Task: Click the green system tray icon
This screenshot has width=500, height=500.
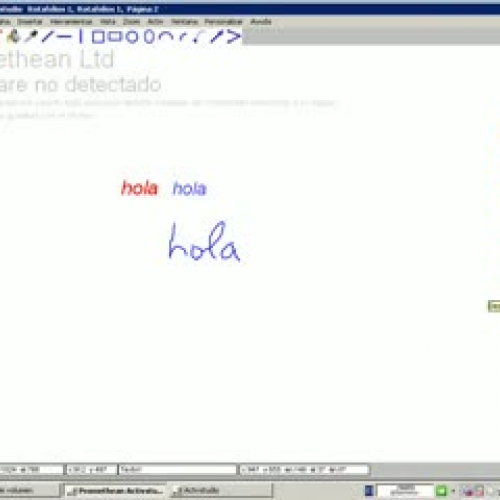Action: pyautogui.click(x=441, y=491)
